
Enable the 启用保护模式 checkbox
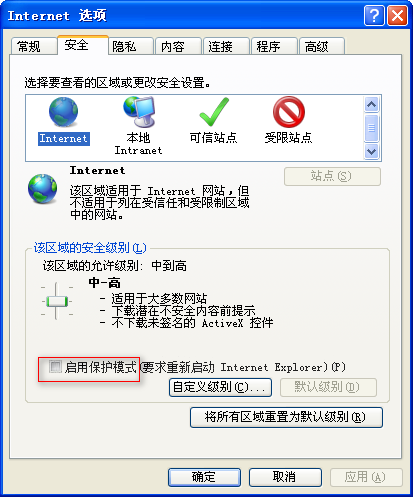coord(55,367)
